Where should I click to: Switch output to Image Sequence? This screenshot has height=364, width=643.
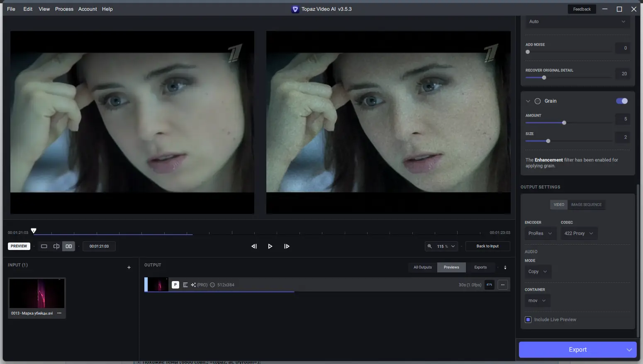586,205
